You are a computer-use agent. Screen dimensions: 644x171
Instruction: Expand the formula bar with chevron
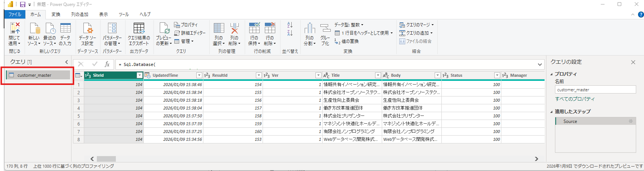tap(540, 64)
